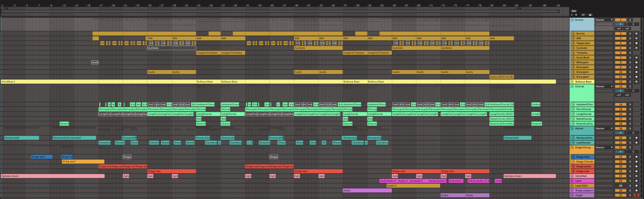Open the Drums group output Master dropdown
The height and width of the screenshot is (199, 644).
[604, 20]
